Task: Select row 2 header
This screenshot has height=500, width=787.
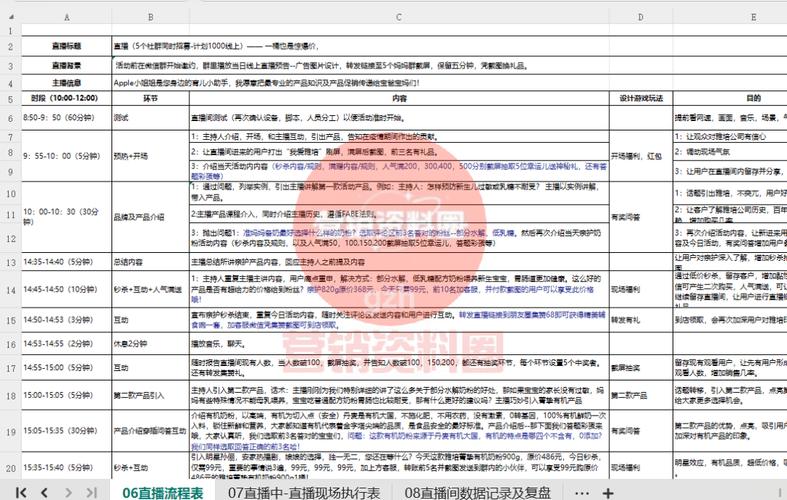Action: tap(11, 46)
